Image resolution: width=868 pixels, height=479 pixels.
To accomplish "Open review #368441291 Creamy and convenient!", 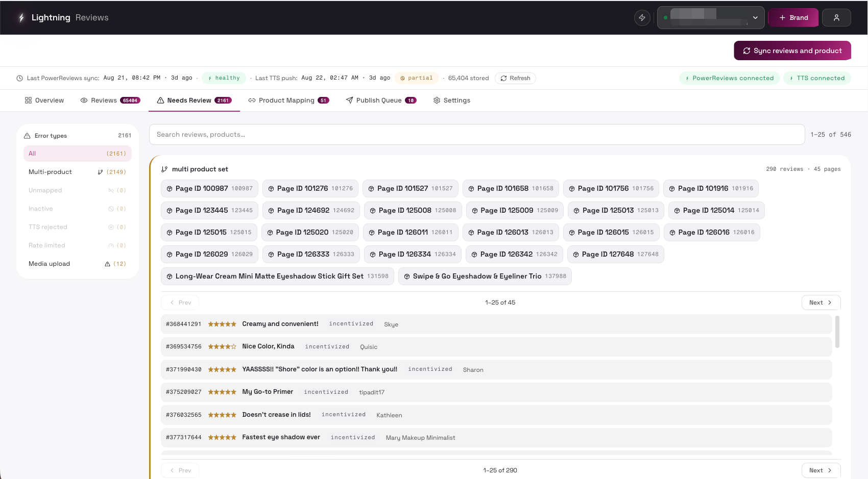I will 496,324.
